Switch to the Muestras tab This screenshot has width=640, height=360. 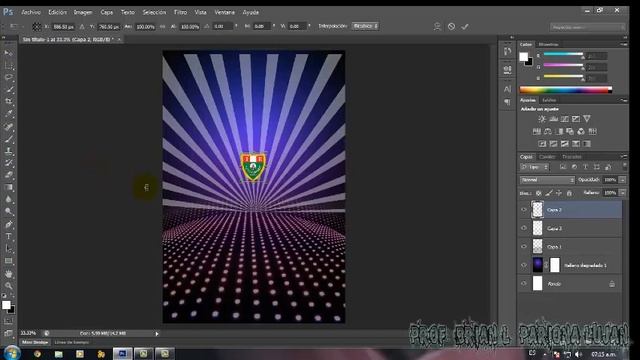point(548,44)
